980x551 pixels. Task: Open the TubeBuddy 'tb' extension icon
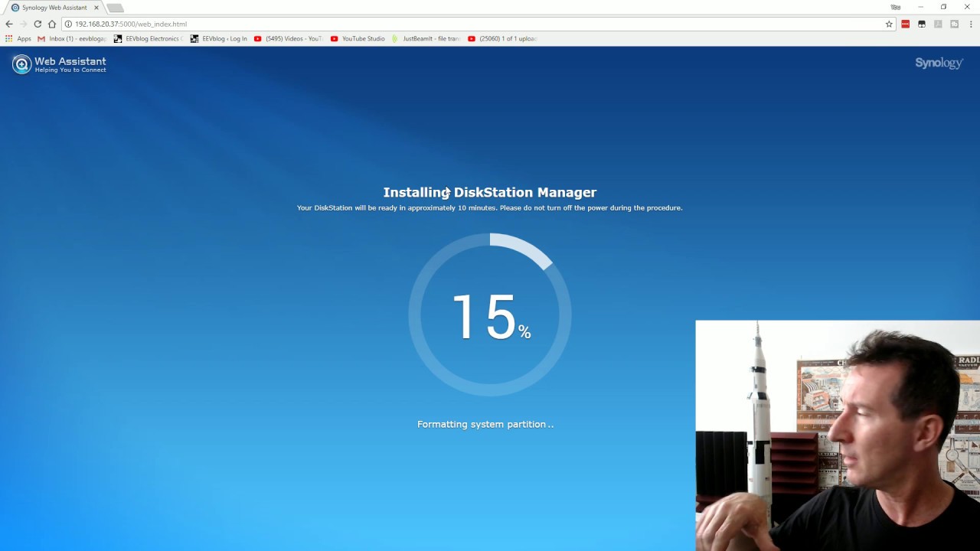954,24
